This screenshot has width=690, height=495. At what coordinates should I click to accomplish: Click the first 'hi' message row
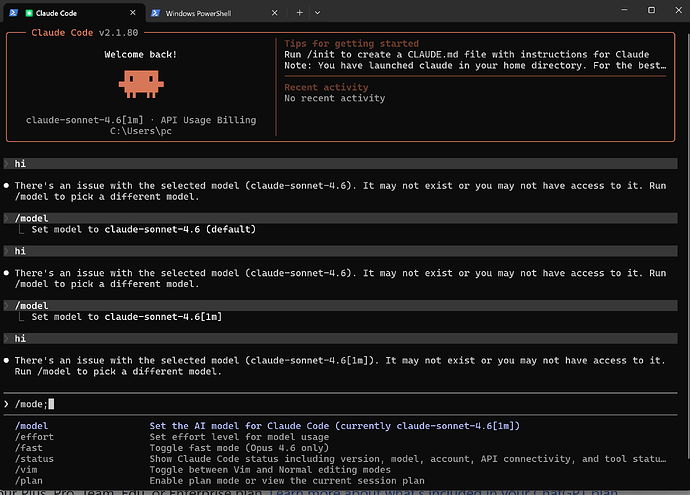click(x=340, y=164)
